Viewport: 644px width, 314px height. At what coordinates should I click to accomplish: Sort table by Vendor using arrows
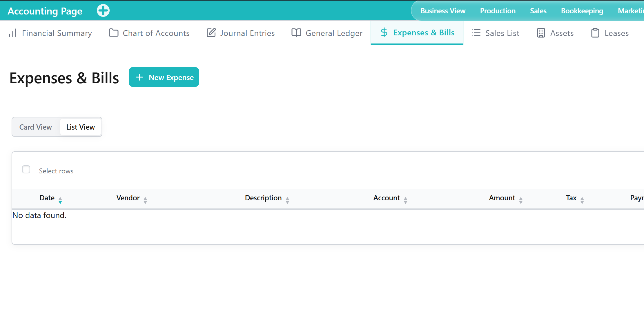tap(145, 200)
